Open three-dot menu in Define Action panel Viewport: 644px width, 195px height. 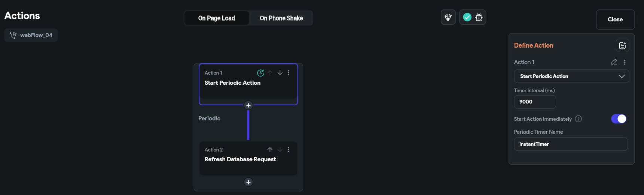(625, 62)
